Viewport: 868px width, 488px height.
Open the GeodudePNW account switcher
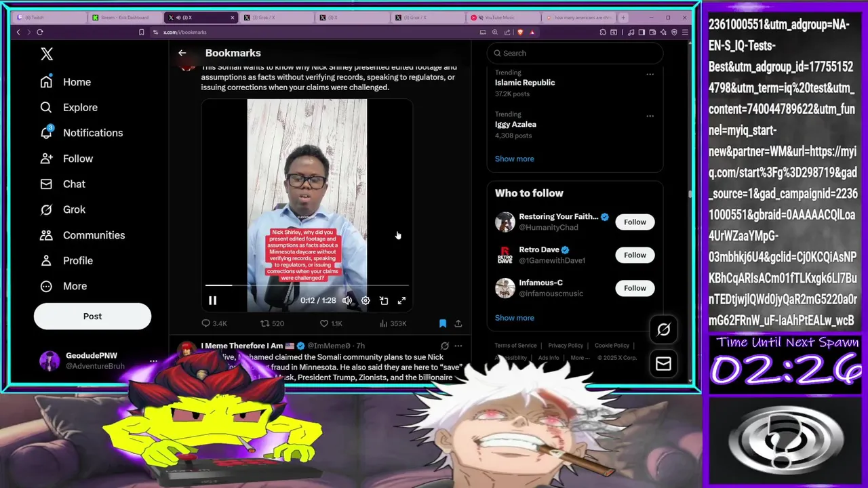pyautogui.click(x=98, y=361)
